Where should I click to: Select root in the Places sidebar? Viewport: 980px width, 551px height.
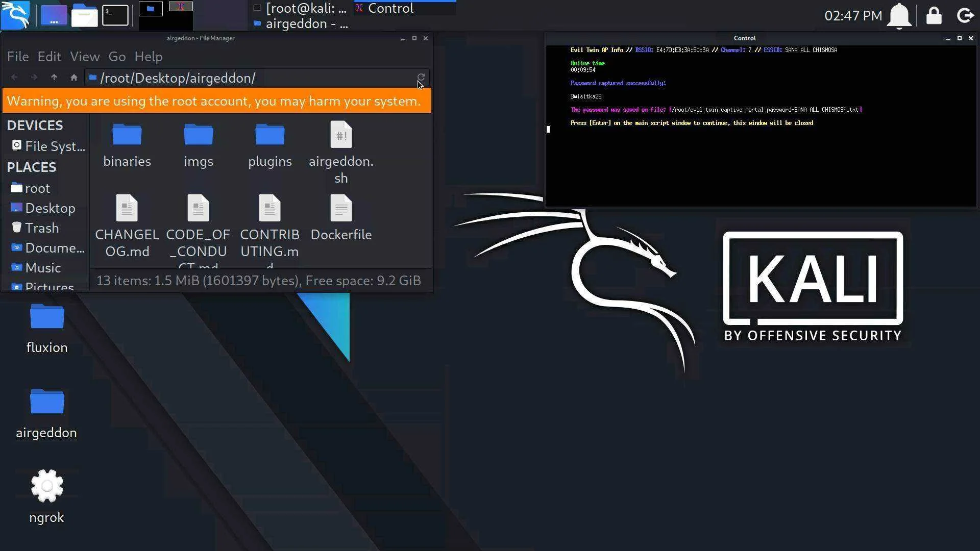[31, 188]
